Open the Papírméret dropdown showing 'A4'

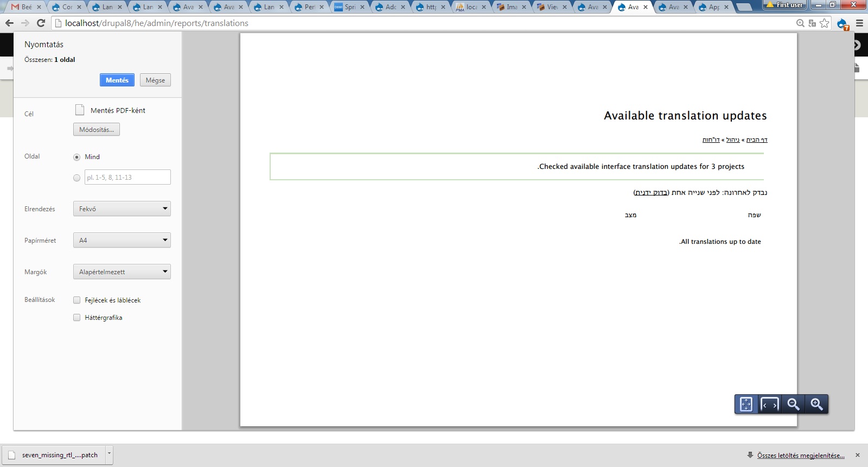[x=122, y=241]
